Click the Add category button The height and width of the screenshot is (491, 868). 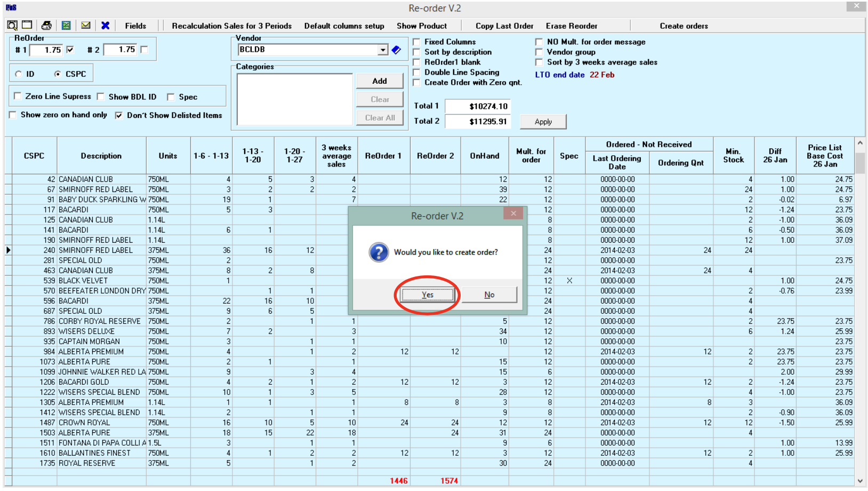tap(380, 81)
